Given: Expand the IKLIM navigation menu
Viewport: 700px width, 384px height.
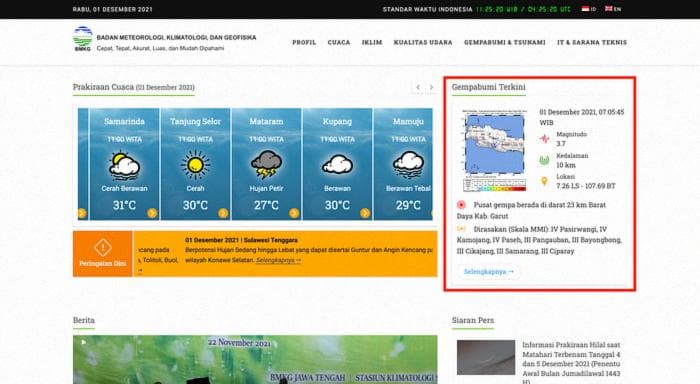Looking at the screenshot, I should [x=372, y=42].
